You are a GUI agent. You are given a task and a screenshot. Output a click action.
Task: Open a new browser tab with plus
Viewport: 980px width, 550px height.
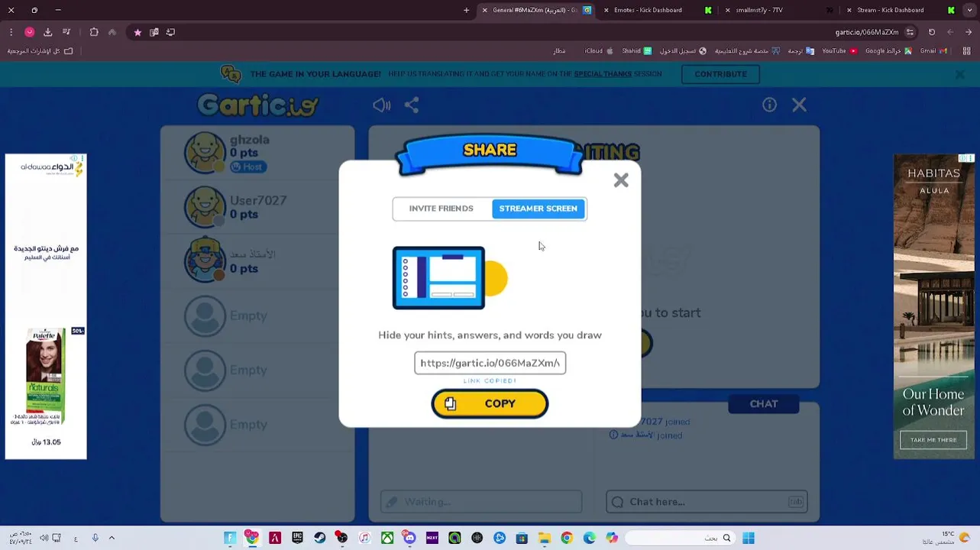tap(466, 10)
